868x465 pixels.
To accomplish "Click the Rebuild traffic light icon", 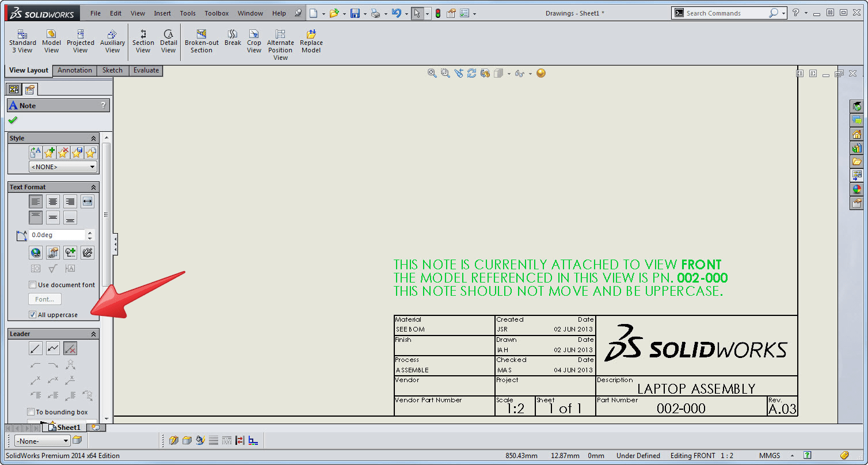I will 437,13.
